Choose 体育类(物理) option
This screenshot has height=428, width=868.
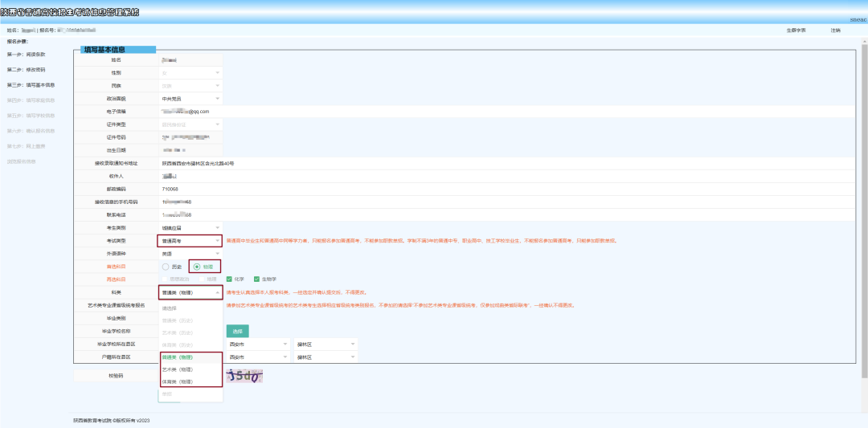190,381
